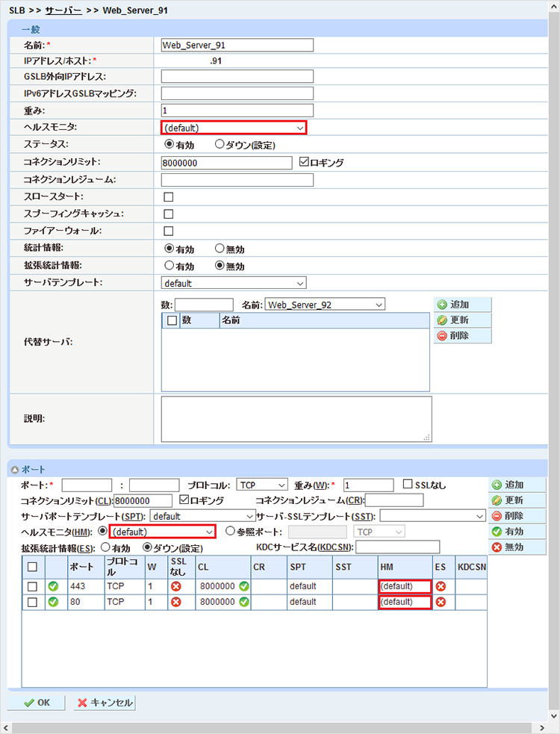560x734 pixels.
Task: Click the 説明 description text area
Action: coord(296,419)
